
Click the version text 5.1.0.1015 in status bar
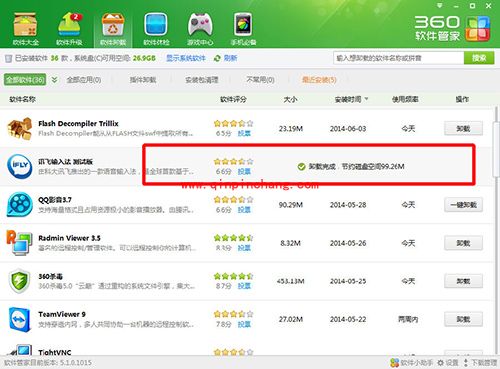76,363
